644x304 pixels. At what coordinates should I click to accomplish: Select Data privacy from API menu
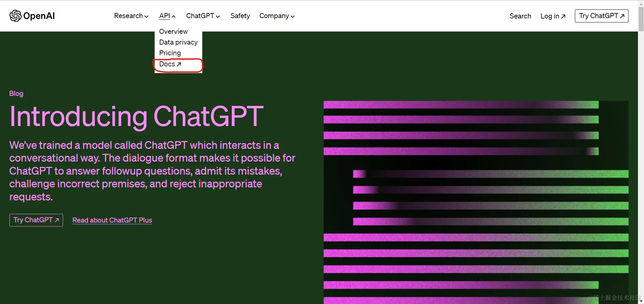pyautogui.click(x=178, y=42)
